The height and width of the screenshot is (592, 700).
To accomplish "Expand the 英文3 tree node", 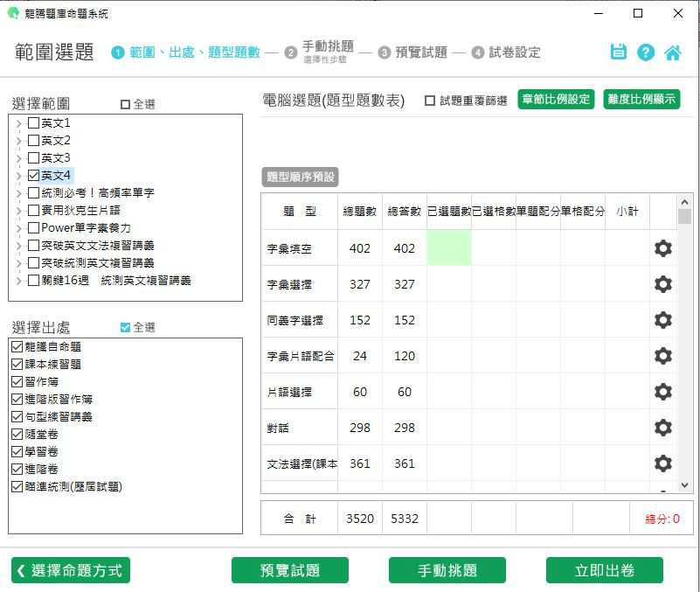I will 18,158.
